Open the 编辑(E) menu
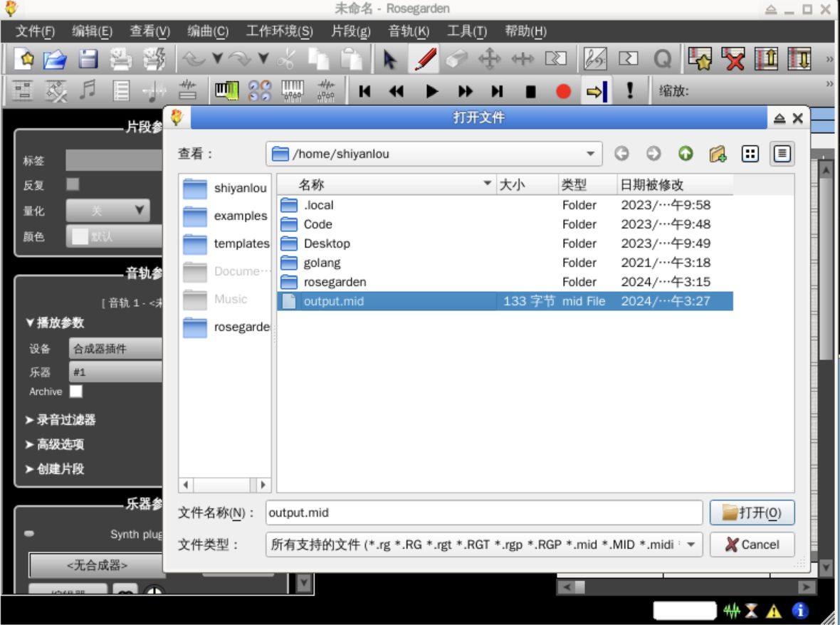Screen dimensions: 840x625 [x=92, y=31]
